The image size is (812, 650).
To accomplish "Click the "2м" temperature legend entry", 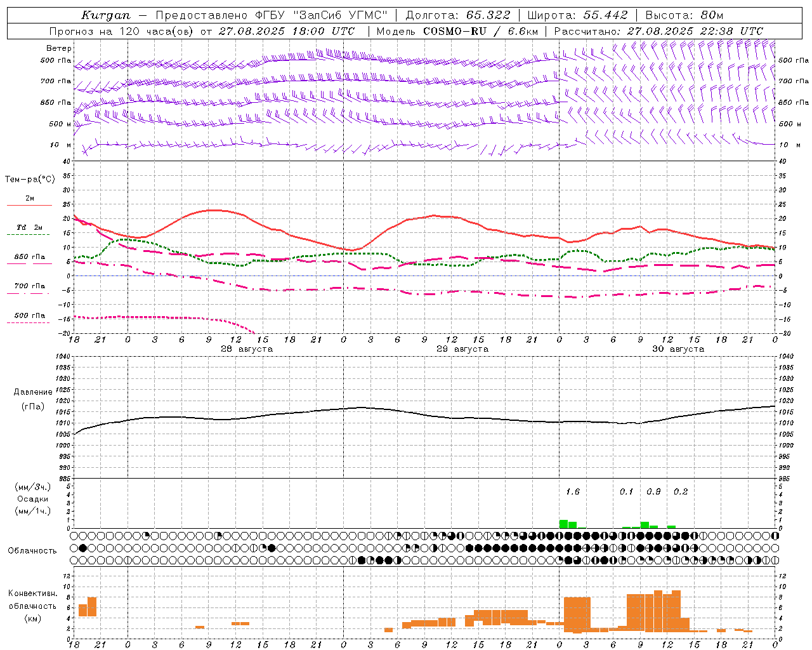I will (29, 198).
